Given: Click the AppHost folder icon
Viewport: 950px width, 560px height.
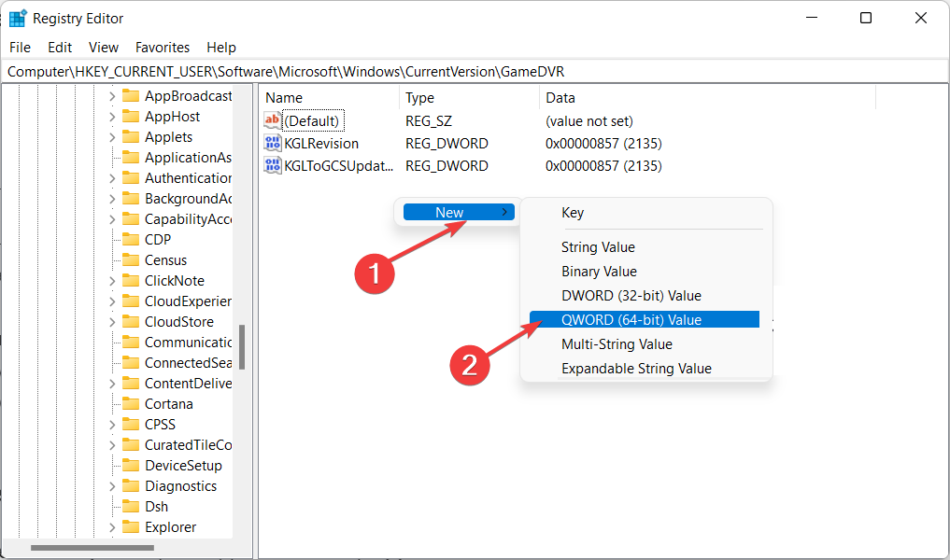Looking at the screenshot, I should (x=130, y=117).
